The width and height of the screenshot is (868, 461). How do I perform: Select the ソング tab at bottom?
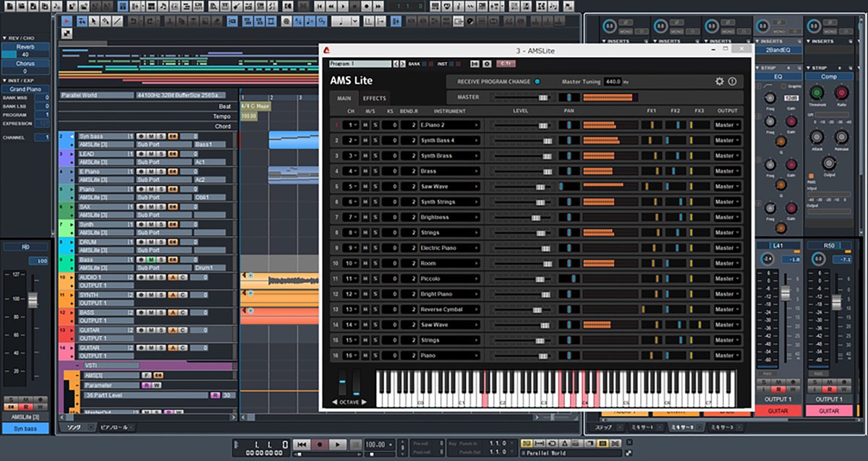75,427
